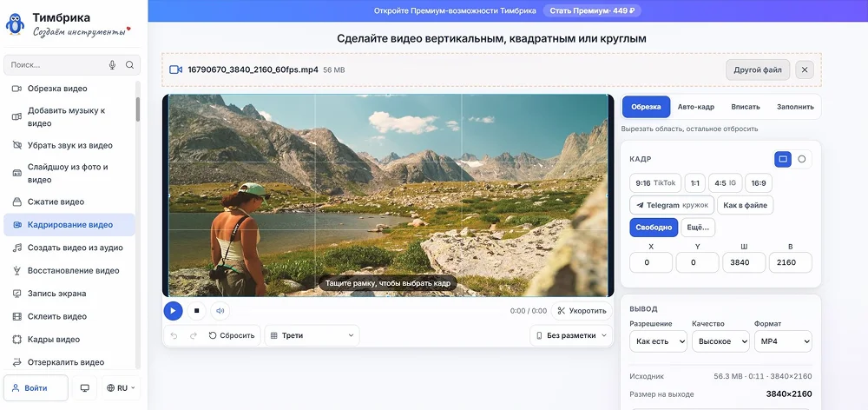Image resolution: width=868 pixels, height=410 pixels.
Task: Click the Сбросить reset button
Action: point(232,336)
